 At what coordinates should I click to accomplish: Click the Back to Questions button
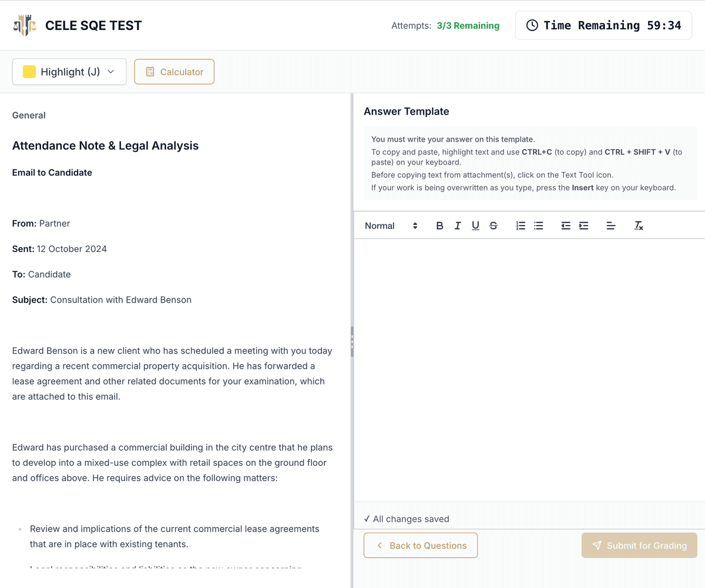[420, 545]
